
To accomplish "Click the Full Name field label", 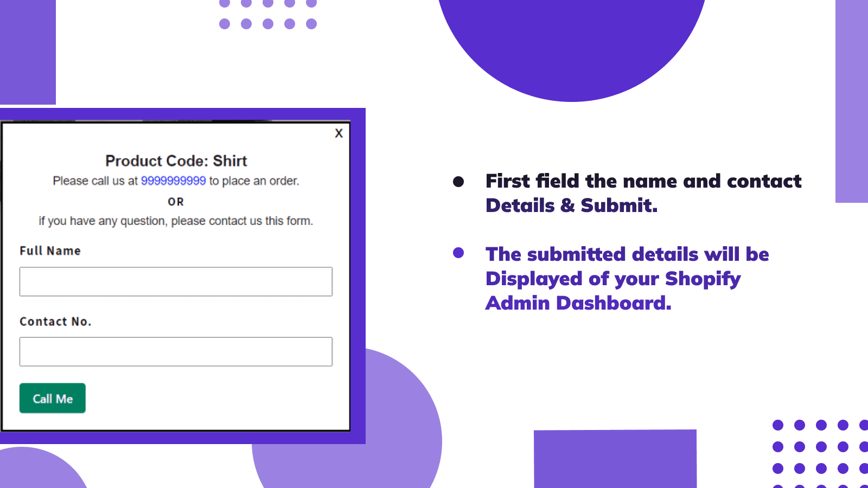I will (x=50, y=251).
